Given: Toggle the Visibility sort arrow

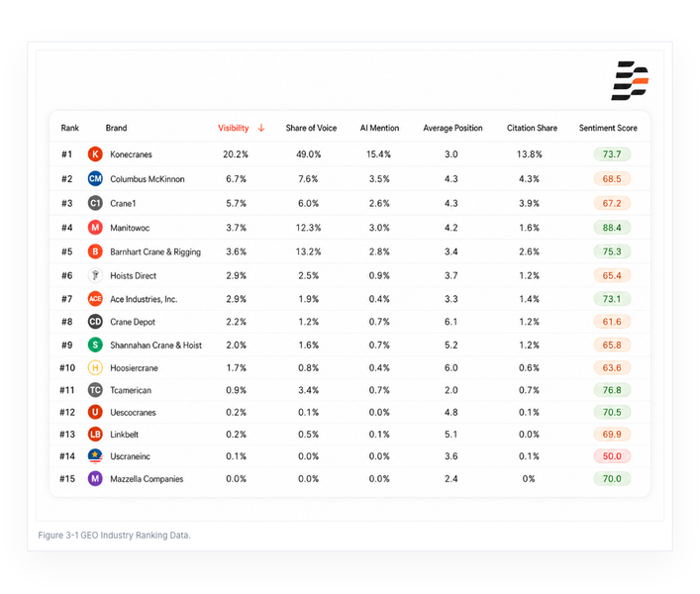Looking at the screenshot, I should pos(261,128).
